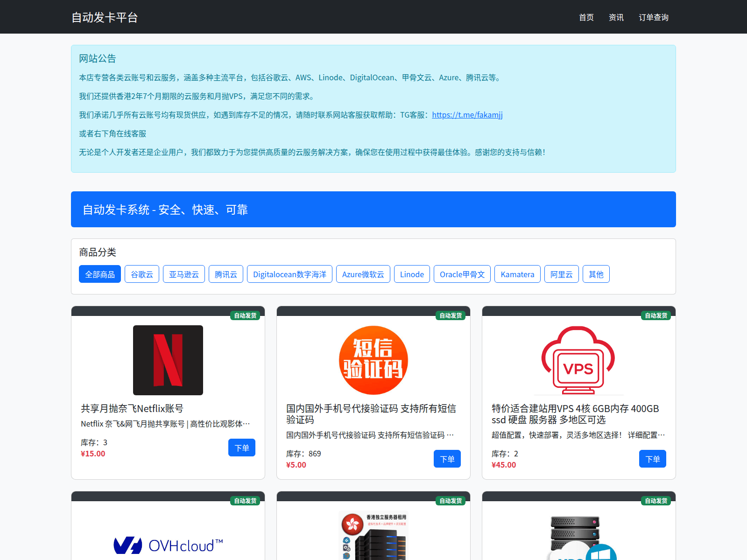Click the 网站公告 announcement heading
This screenshot has width=747, height=560.
[x=97, y=58]
